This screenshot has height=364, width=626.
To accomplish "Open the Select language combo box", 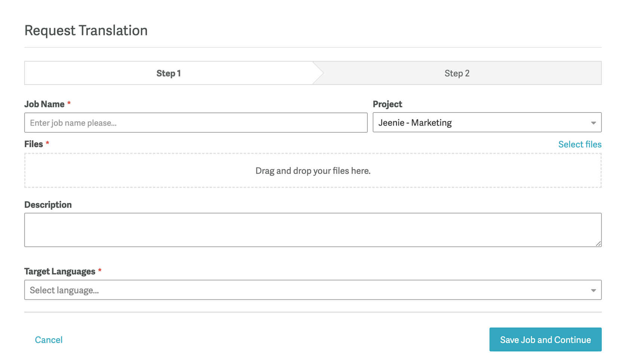I will [313, 290].
